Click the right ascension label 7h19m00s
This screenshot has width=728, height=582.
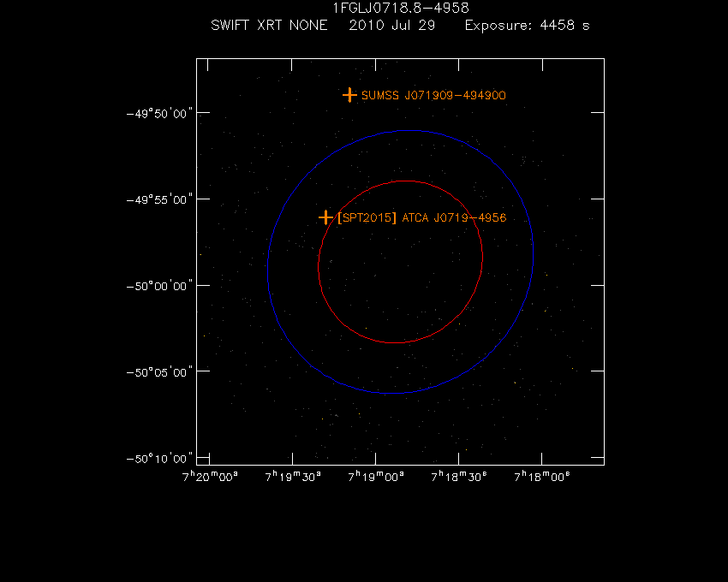pyautogui.click(x=376, y=477)
